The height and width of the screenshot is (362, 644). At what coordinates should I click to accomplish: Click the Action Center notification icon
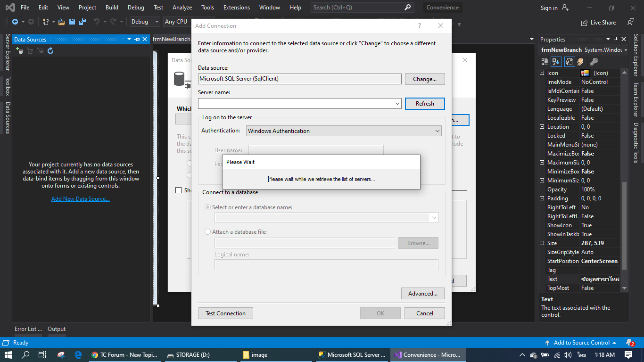pos(628,355)
